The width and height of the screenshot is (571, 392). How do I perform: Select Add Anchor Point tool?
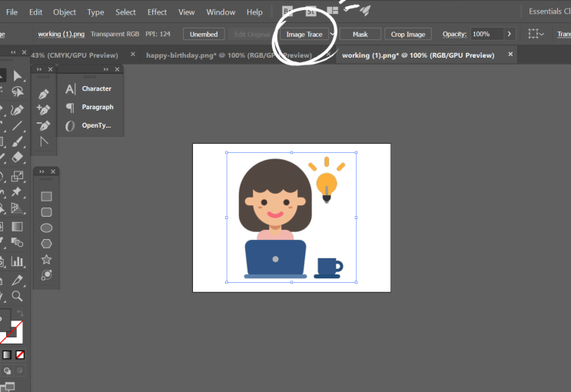point(43,109)
